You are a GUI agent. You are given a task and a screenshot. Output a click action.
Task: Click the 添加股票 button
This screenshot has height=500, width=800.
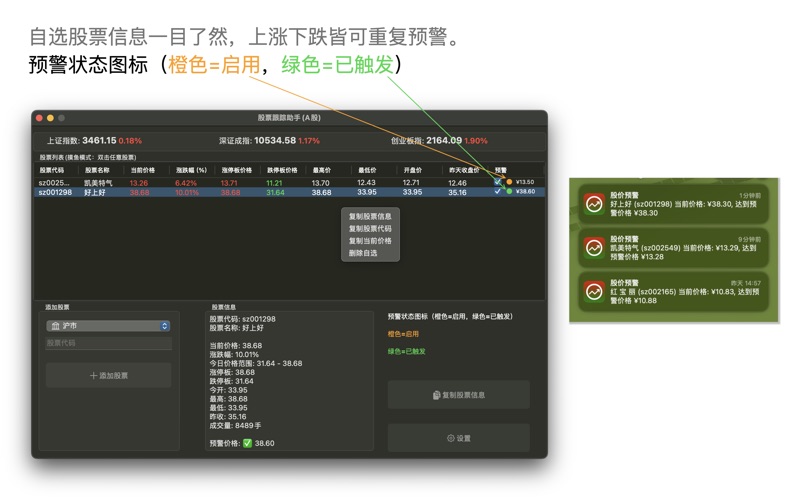109,376
